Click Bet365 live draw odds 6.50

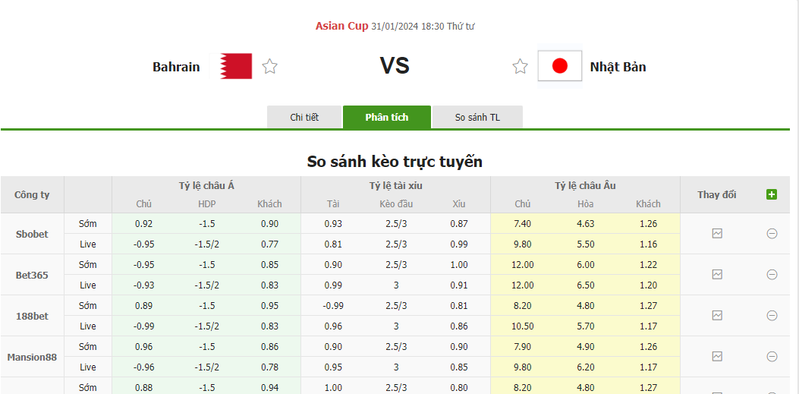(585, 285)
